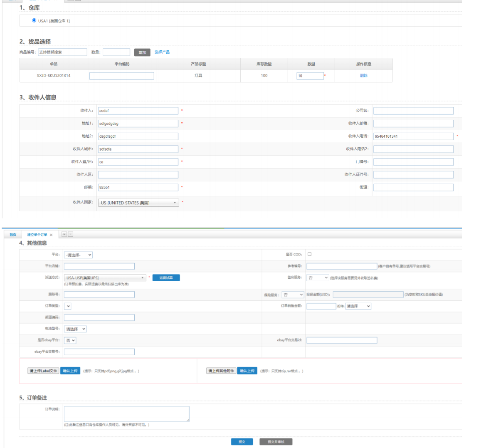Viewport: 486px width, 448px height.
Task: Switch to the 首页 home tab
Action: click(13, 235)
